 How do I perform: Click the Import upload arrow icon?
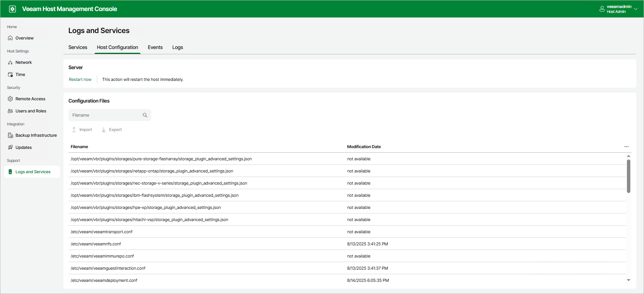74,130
